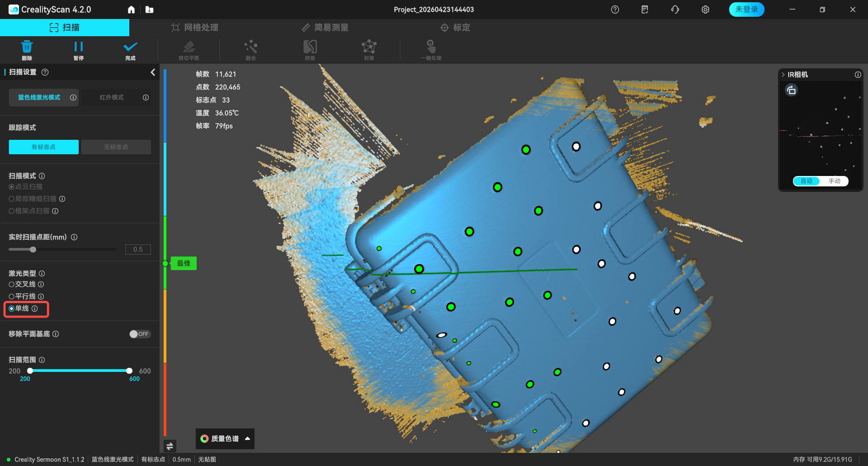Select 手动 mode in IR camera panel
Screen dimensions: 868x466
click(834, 181)
